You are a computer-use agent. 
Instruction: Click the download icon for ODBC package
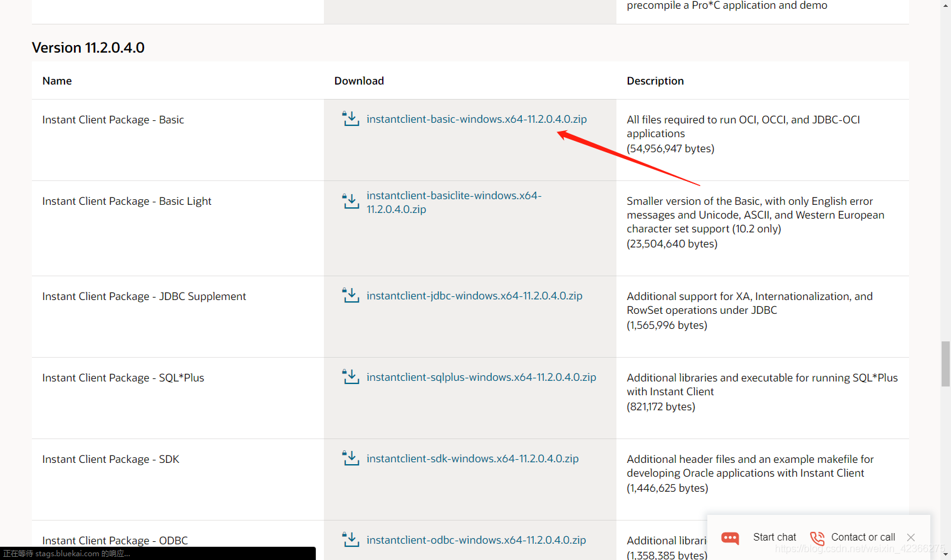coord(350,539)
